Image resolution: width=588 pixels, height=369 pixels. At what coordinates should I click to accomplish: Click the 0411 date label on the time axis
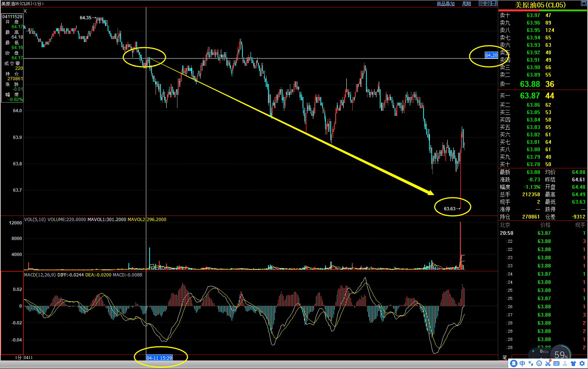(28, 357)
